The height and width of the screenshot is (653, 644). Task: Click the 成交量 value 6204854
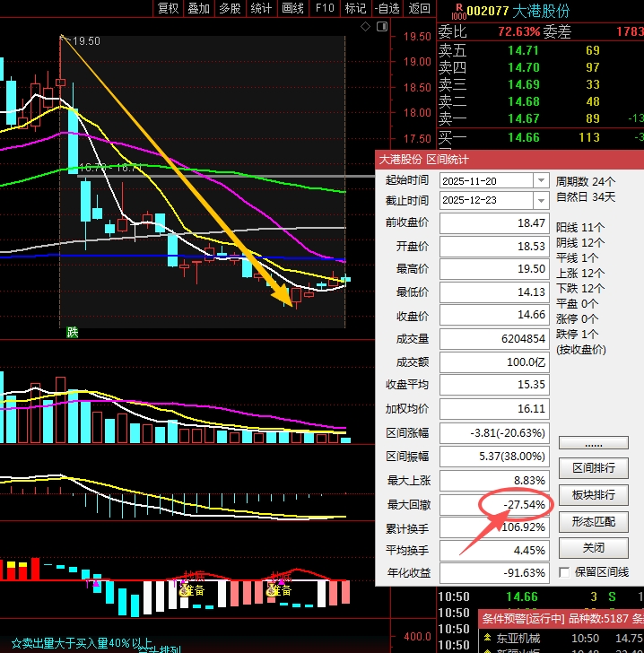(x=494, y=339)
